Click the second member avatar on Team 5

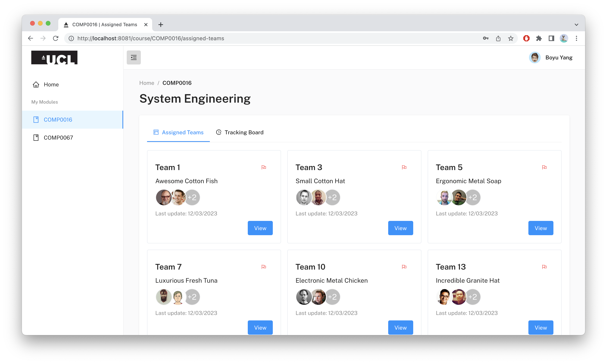coord(458,197)
